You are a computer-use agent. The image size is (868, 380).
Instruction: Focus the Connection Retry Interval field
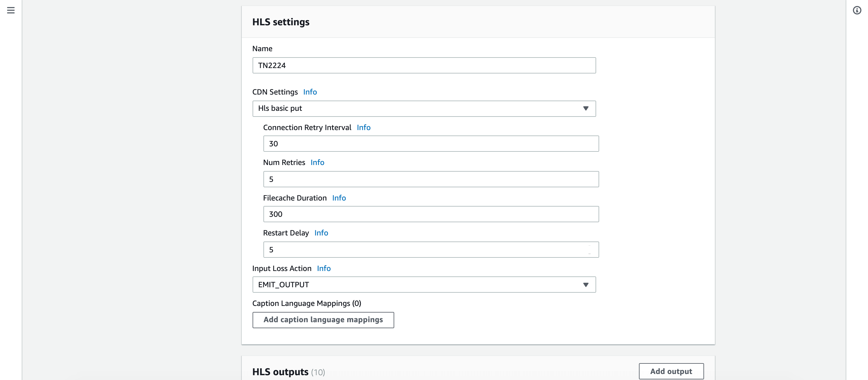(x=431, y=144)
